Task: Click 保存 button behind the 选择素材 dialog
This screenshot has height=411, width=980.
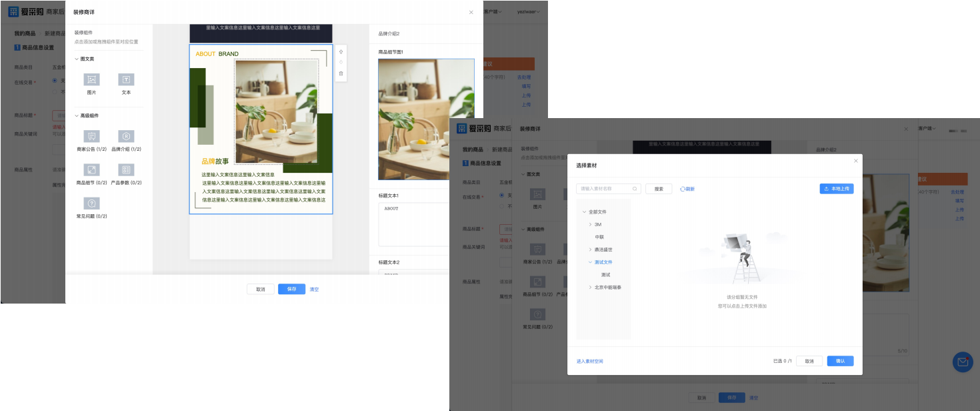Action: click(x=732, y=398)
